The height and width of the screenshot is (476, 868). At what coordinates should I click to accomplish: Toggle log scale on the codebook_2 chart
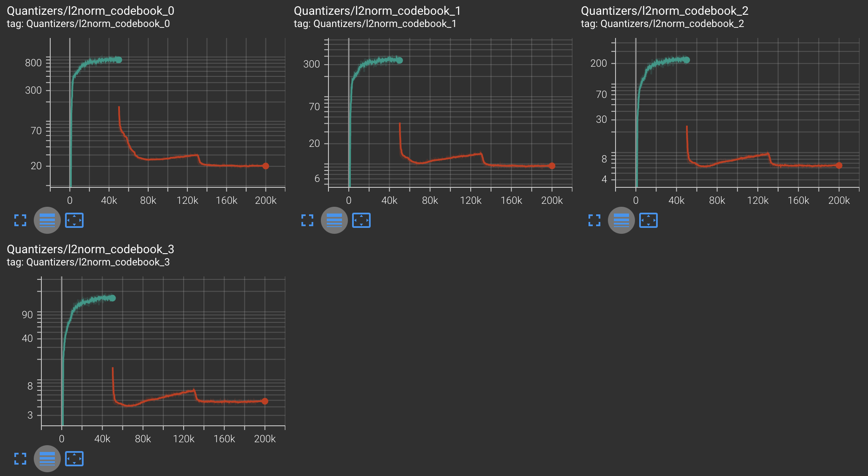click(x=621, y=220)
